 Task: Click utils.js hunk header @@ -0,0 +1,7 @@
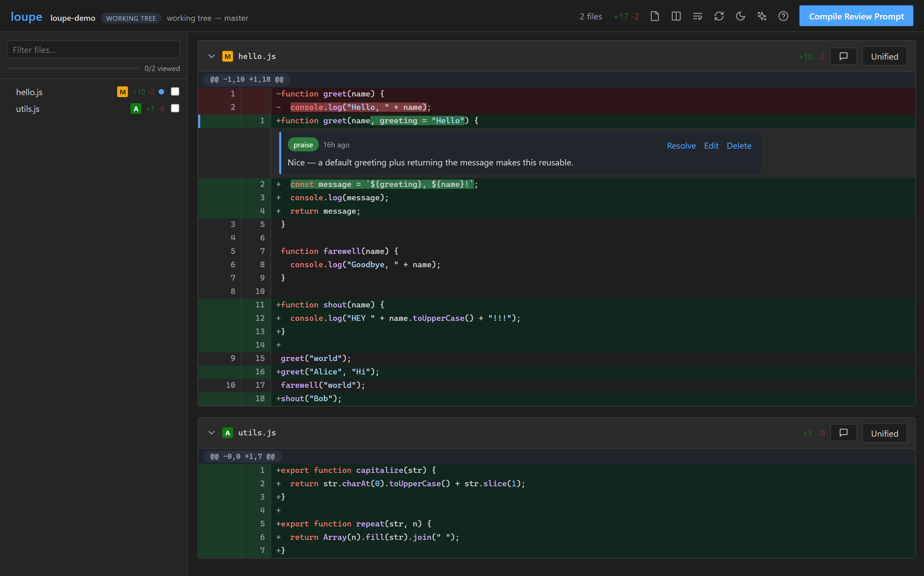pos(242,456)
